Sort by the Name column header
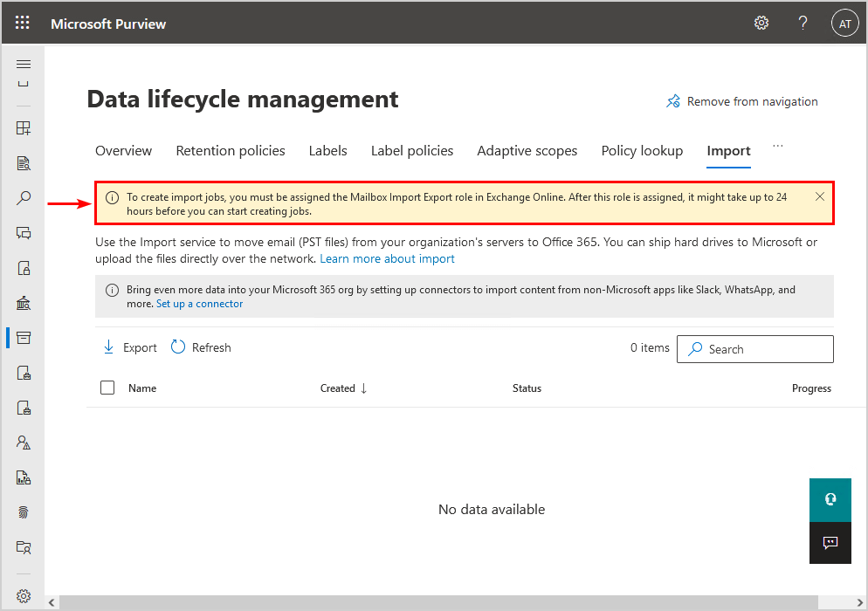 point(142,388)
